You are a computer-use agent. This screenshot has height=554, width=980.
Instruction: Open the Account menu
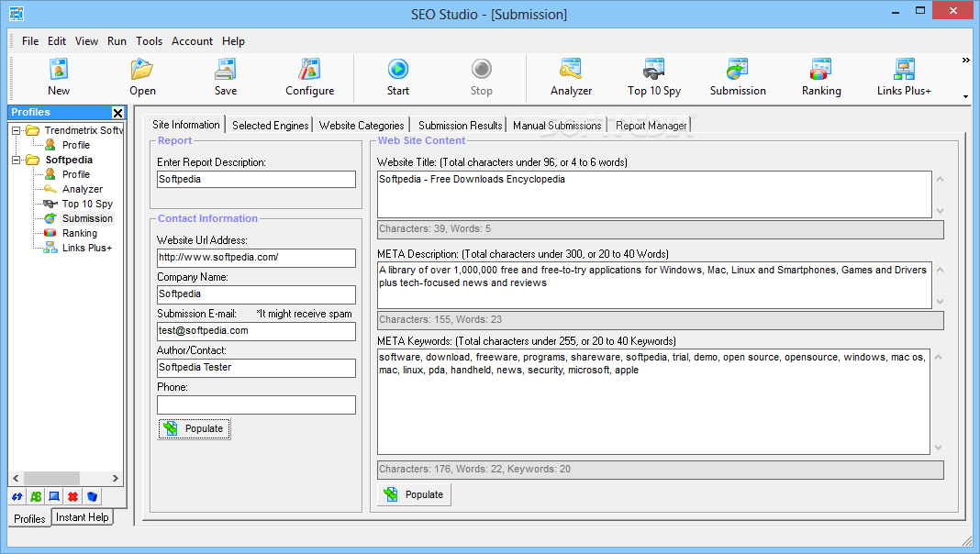coord(192,41)
